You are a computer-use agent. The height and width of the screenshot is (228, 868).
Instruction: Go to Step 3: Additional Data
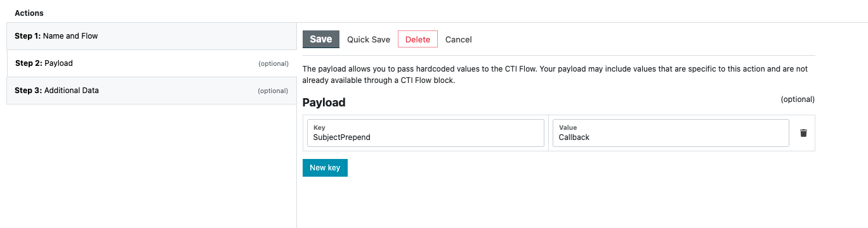(x=152, y=91)
